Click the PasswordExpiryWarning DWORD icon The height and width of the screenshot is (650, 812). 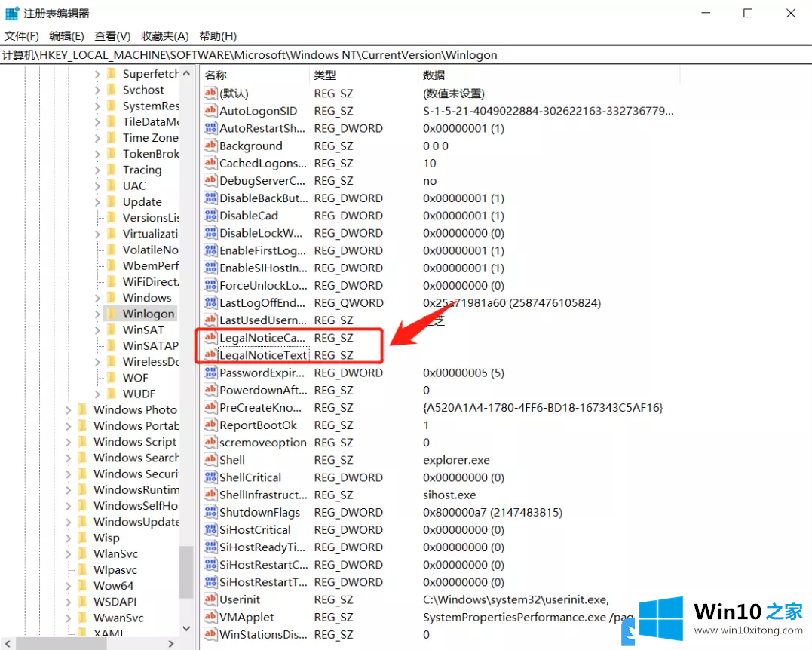pos(210,373)
